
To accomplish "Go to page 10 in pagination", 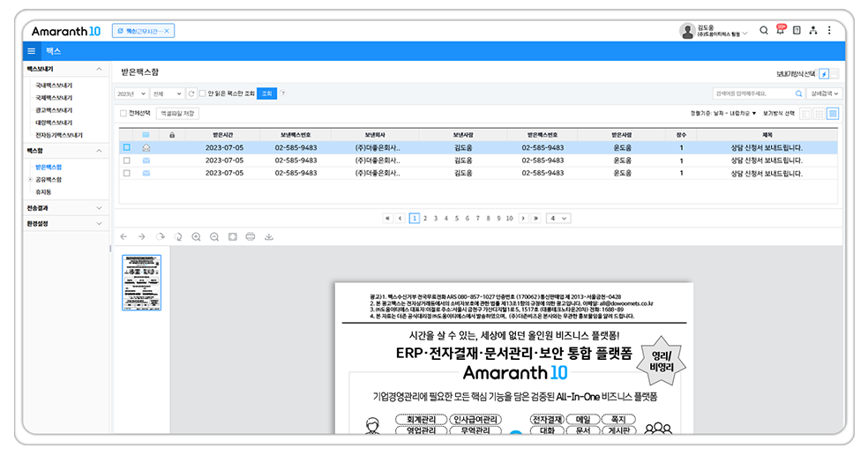I will tap(509, 219).
